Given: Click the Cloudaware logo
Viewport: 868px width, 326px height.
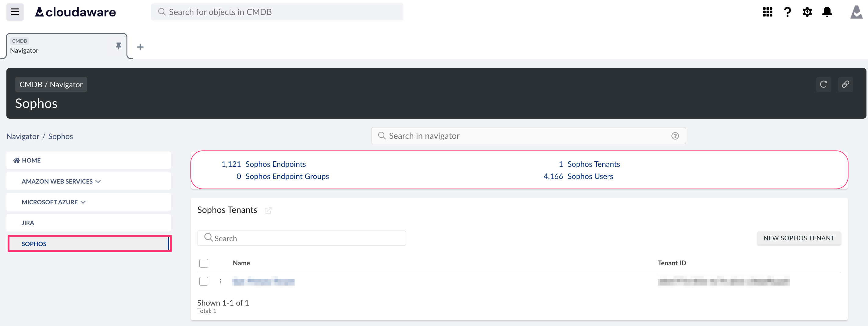Looking at the screenshot, I should [x=76, y=12].
